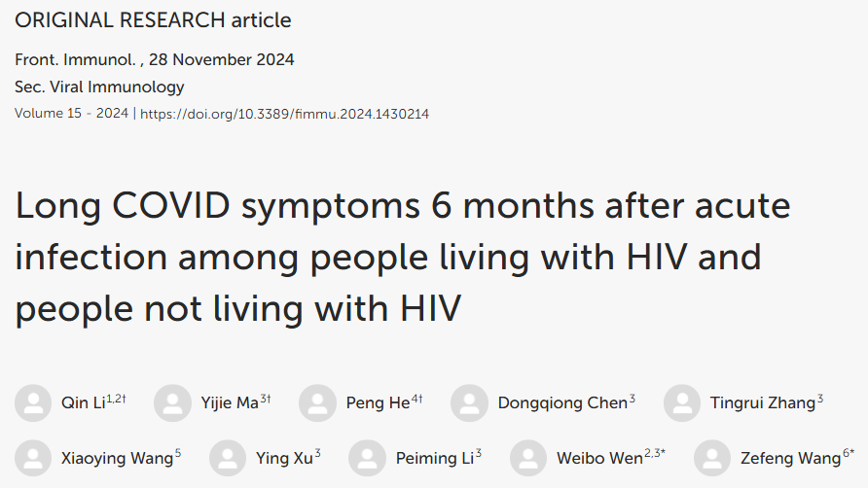Image resolution: width=868 pixels, height=488 pixels.
Task: Click Yijie Ma's profile avatar icon
Action: pos(172,402)
